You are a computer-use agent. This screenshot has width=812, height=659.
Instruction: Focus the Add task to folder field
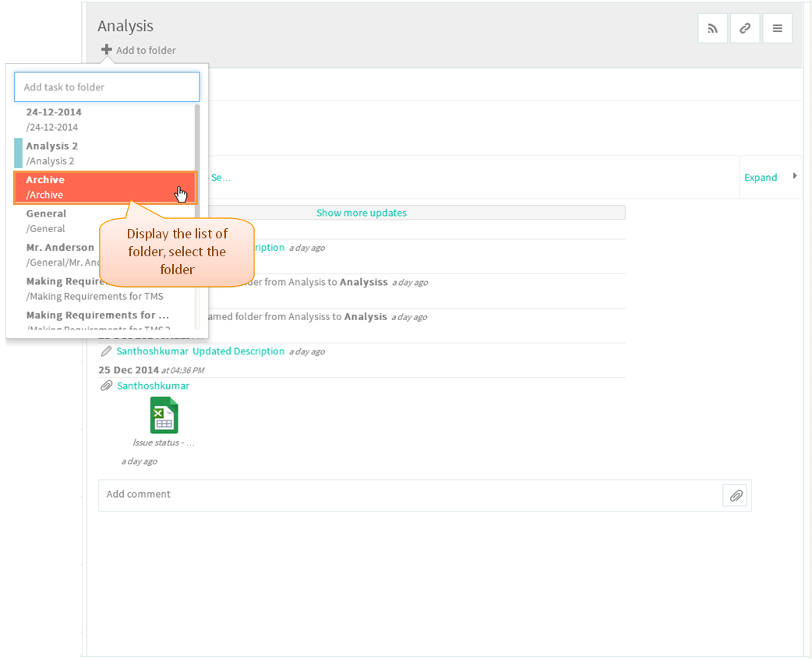[107, 87]
